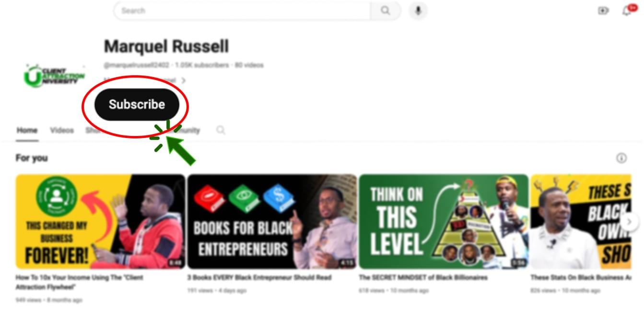Focus the Search input field
The height and width of the screenshot is (317, 644).
pyautogui.click(x=242, y=11)
